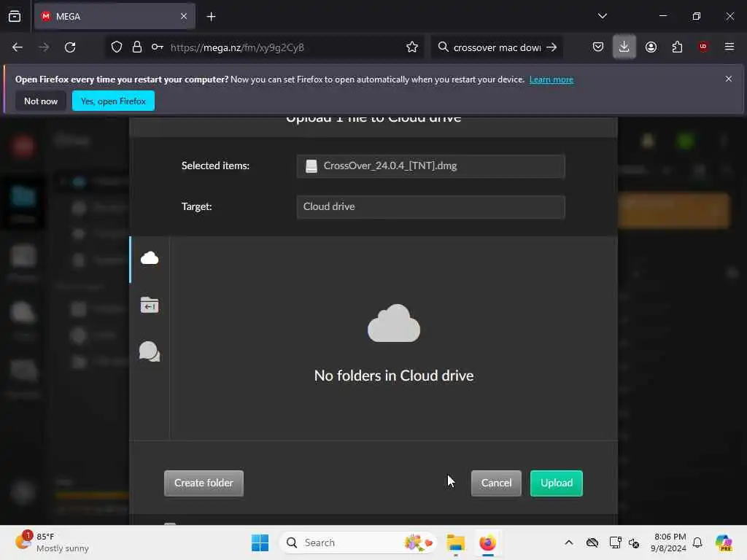This screenshot has height=560, width=747.
Task: Open the Pocket save icon
Action: [598, 47]
